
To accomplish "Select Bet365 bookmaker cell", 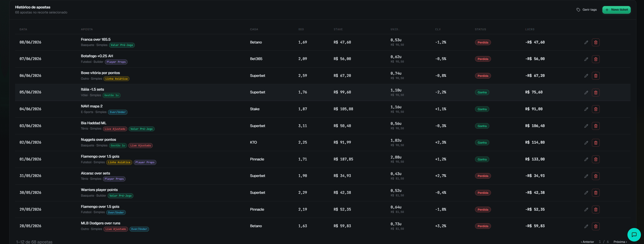I will (x=256, y=59).
